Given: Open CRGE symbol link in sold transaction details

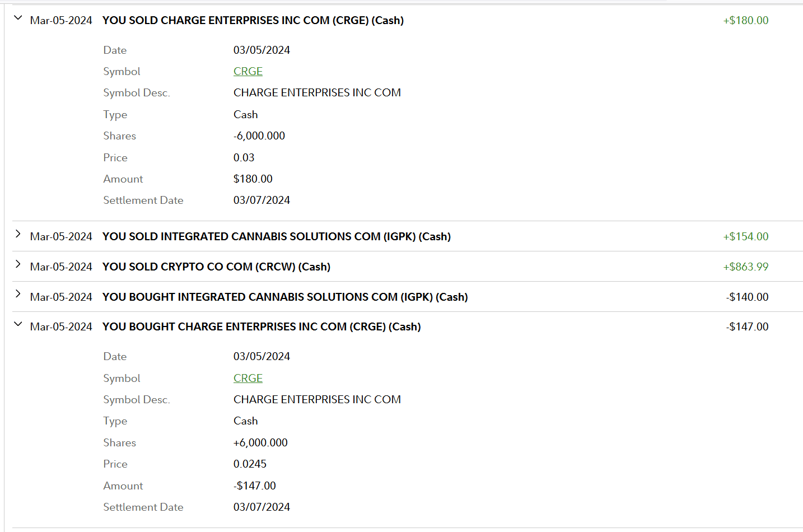Looking at the screenshot, I should (248, 72).
